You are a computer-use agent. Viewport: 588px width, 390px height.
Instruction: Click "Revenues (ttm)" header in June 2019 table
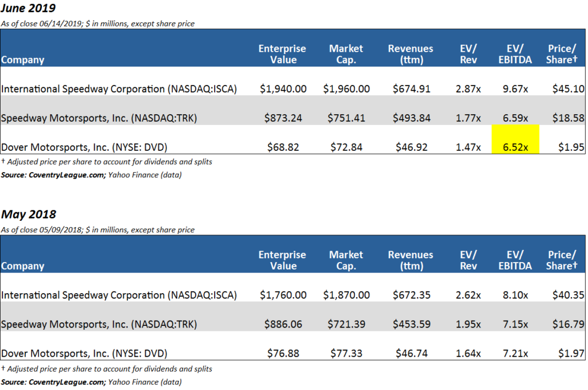411,54
